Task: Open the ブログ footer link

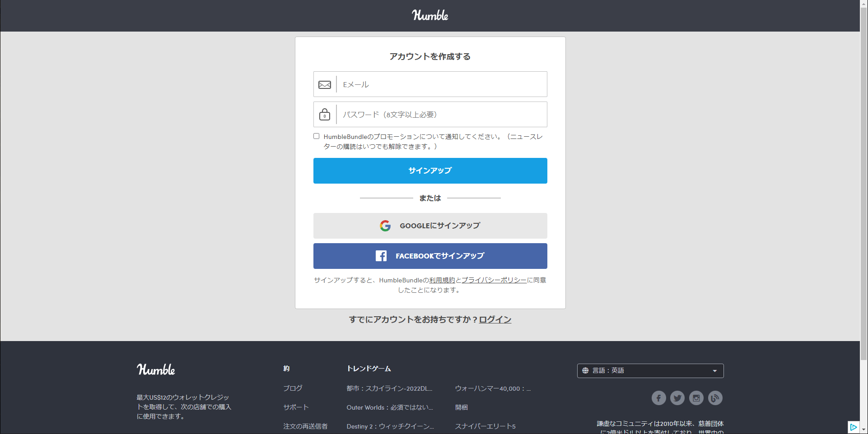Action: [293, 388]
